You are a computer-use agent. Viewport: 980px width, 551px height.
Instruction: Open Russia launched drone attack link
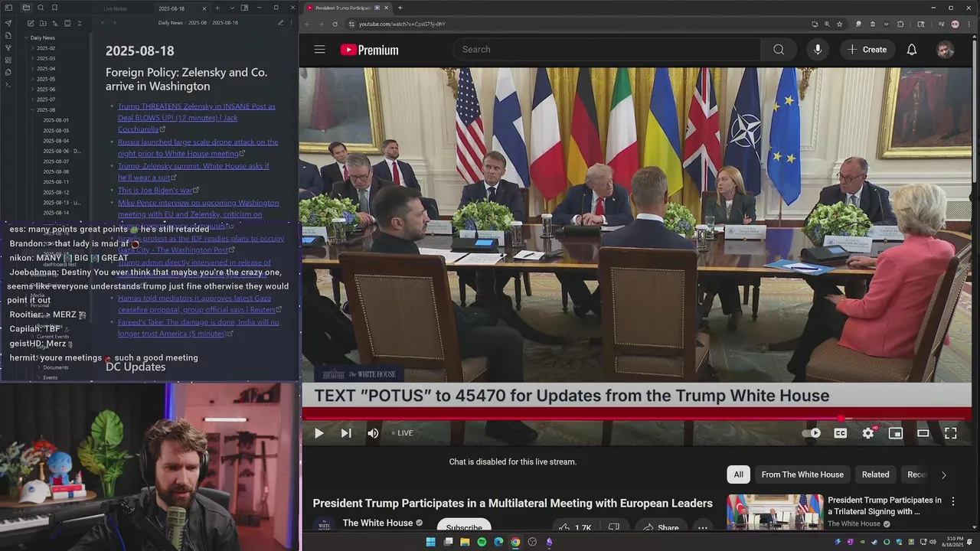point(198,148)
